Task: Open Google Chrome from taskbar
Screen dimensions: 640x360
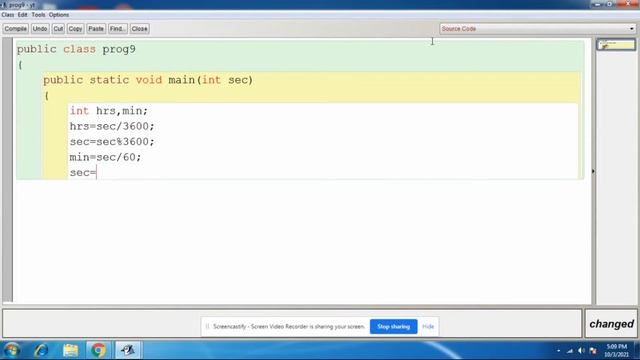Action: pyautogui.click(x=98, y=350)
